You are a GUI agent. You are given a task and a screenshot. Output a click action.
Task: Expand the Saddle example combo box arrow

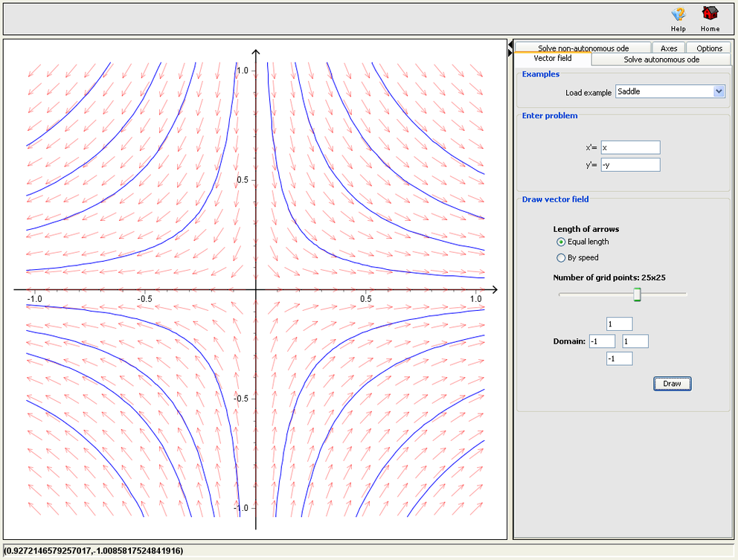[719, 91]
